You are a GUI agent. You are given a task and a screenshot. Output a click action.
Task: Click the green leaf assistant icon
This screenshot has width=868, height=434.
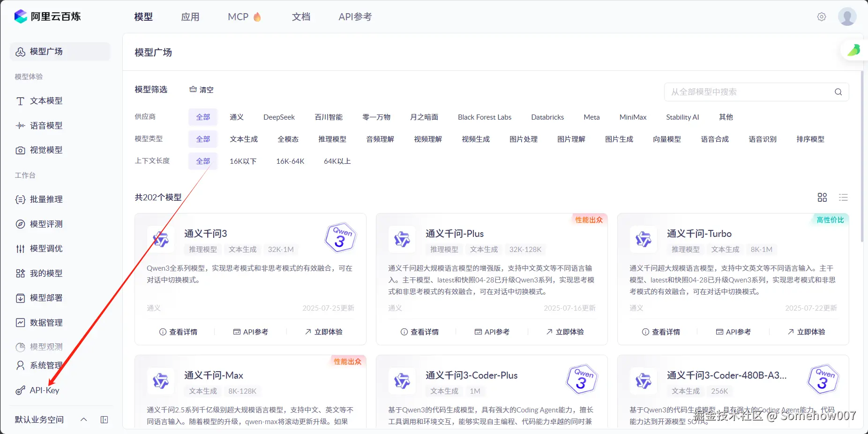point(854,50)
